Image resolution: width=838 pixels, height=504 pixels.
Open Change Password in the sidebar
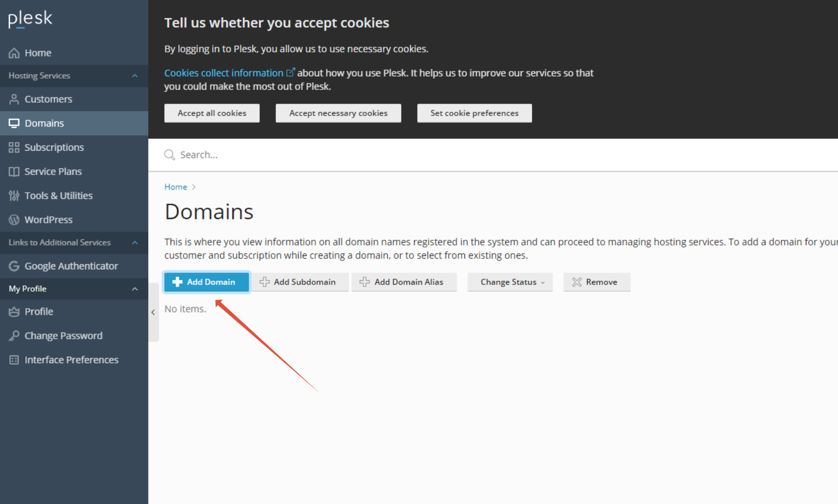pos(74,336)
